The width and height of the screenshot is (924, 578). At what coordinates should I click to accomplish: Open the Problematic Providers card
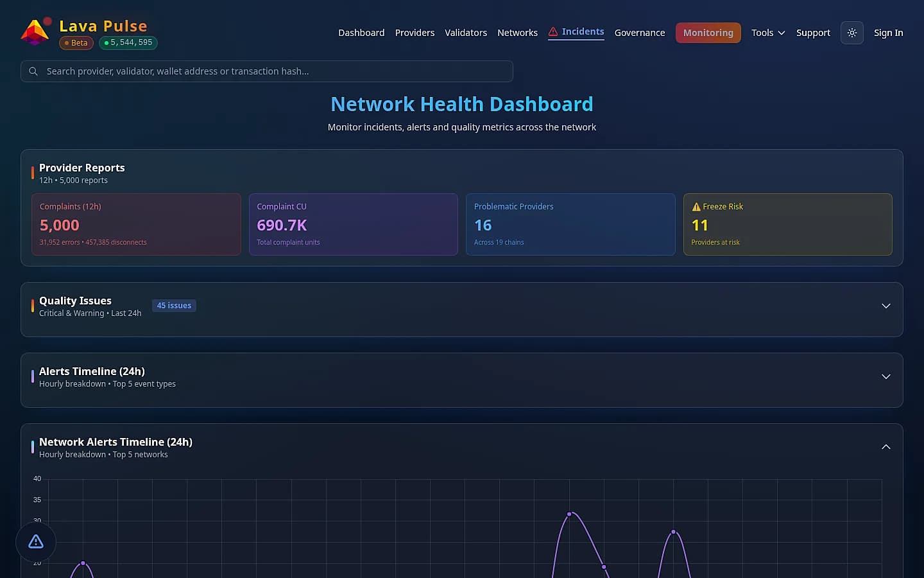tap(570, 224)
